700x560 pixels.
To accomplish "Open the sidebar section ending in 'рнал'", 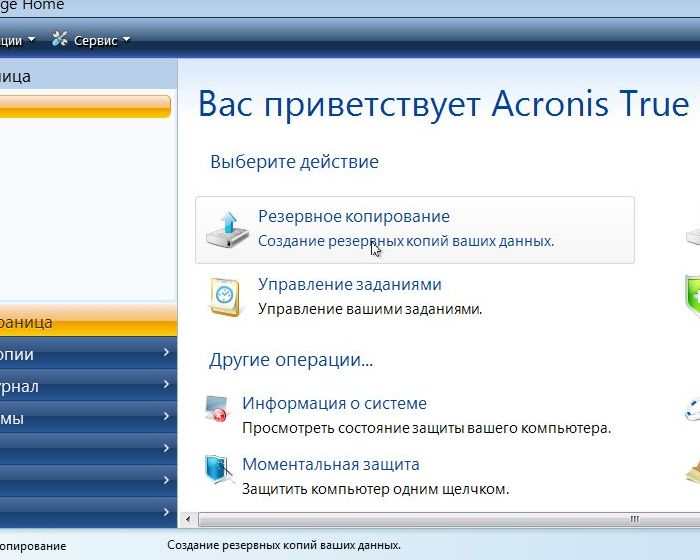I will point(88,385).
